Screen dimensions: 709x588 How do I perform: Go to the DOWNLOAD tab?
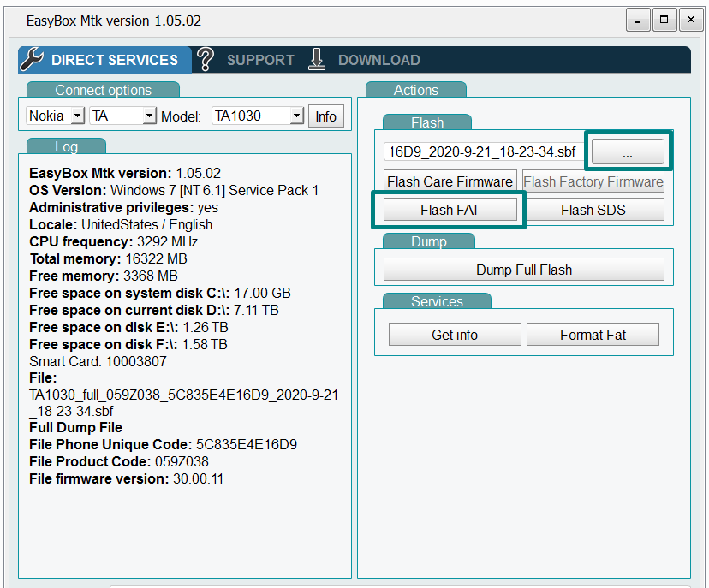click(x=379, y=60)
